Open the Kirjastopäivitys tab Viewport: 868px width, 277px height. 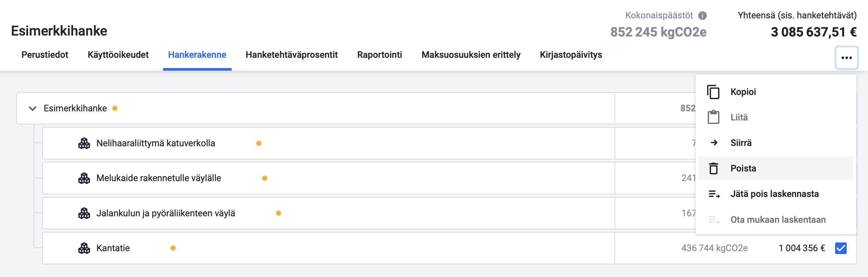[571, 55]
